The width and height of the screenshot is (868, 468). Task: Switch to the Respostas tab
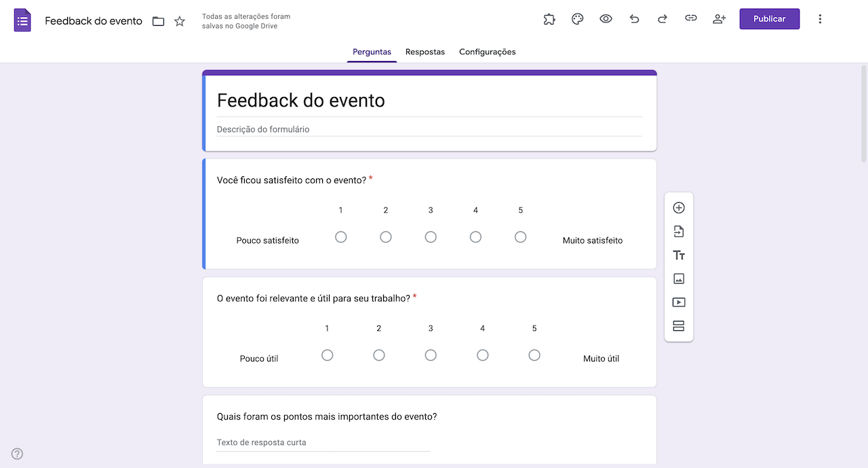[425, 52]
